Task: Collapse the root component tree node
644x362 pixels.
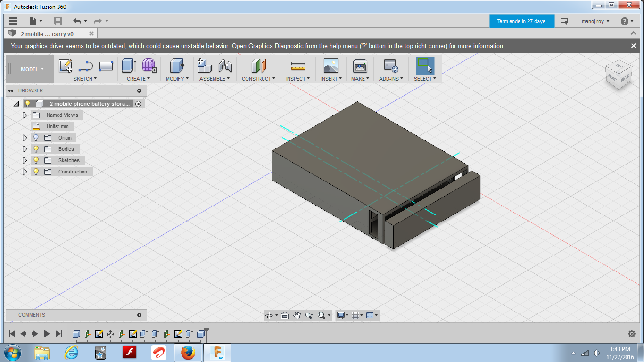Action: (16, 104)
